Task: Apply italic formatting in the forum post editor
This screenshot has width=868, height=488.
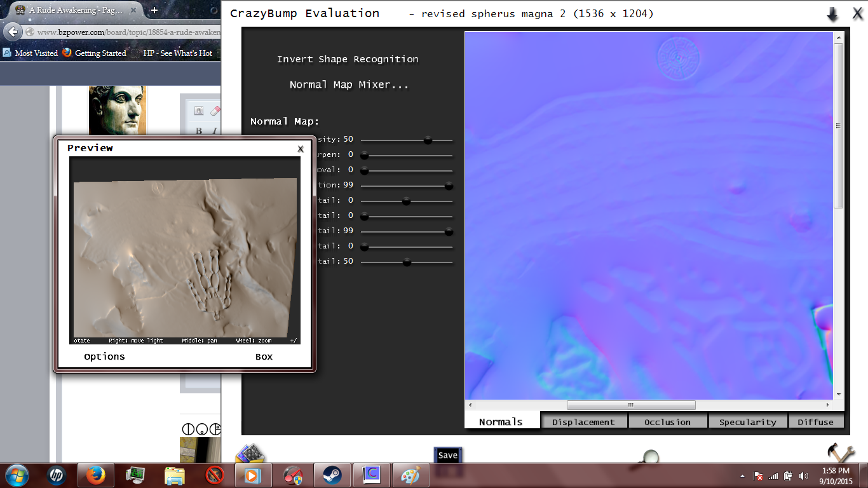Action: click(214, 132)
